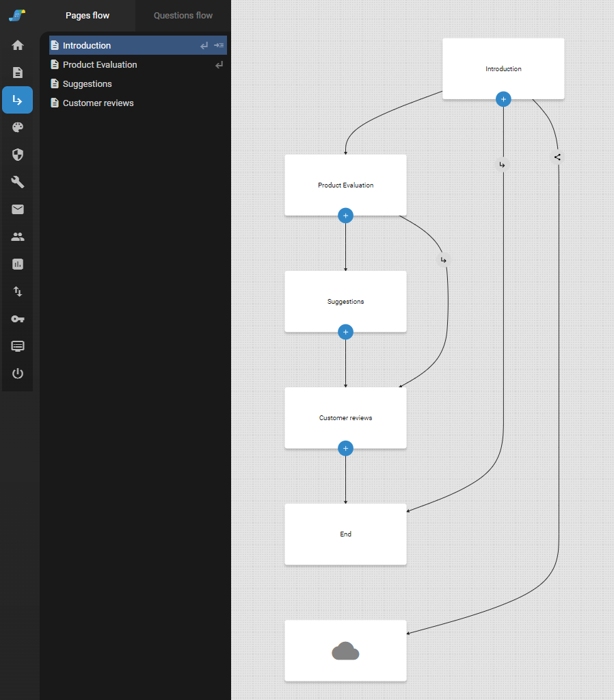
Task: Click the wrench settings icon
Action: (18, 182)
